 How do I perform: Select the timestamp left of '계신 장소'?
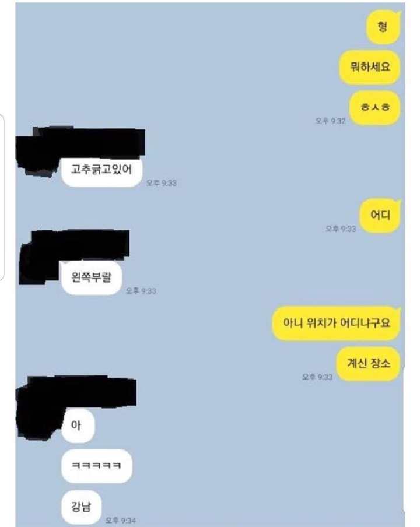317,377
